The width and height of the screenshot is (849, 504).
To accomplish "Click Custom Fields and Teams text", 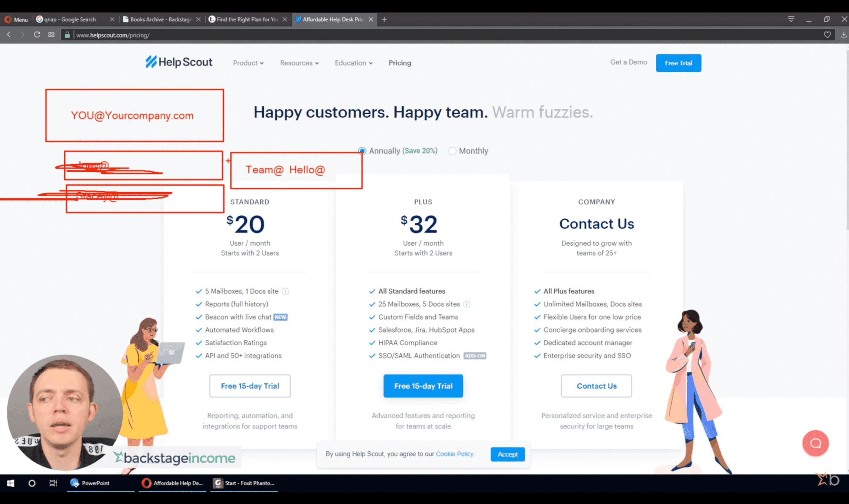I will 418,317.
